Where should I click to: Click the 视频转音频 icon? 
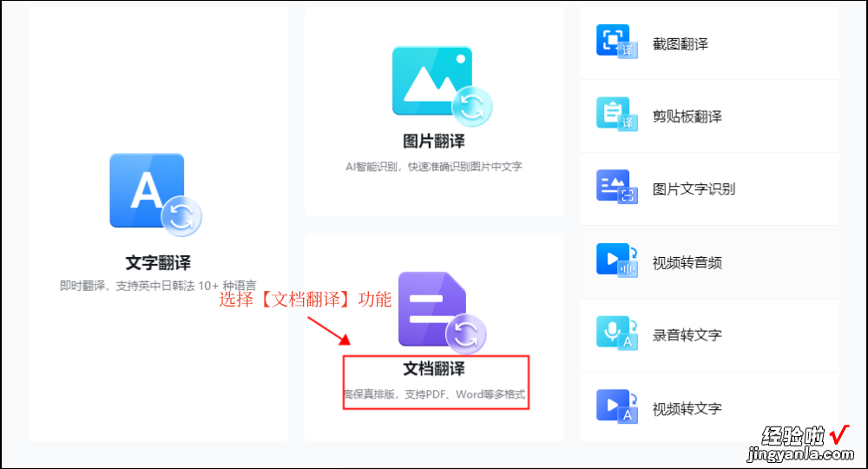616,260
